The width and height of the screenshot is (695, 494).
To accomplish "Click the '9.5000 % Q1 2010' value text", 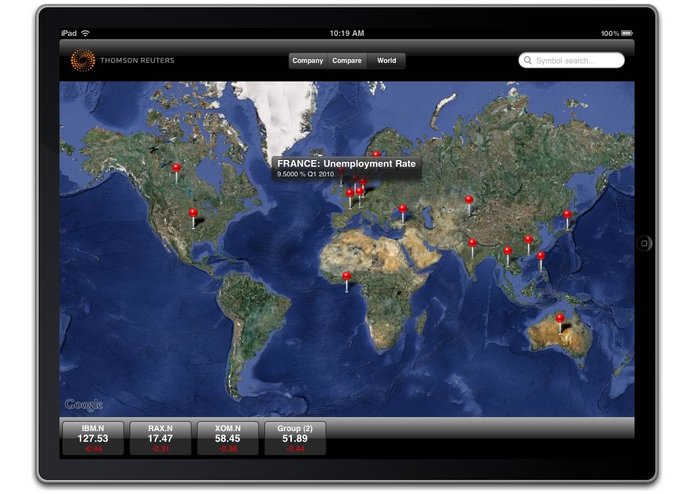I will [x=305, y=174].
